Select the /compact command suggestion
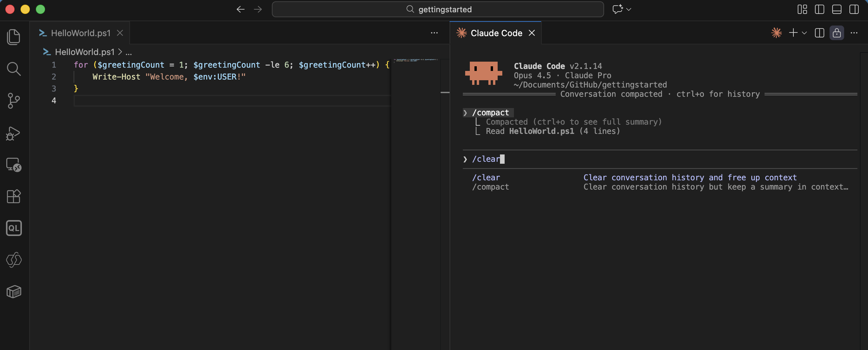Screen dimensions: 868x350 (490, 187)
